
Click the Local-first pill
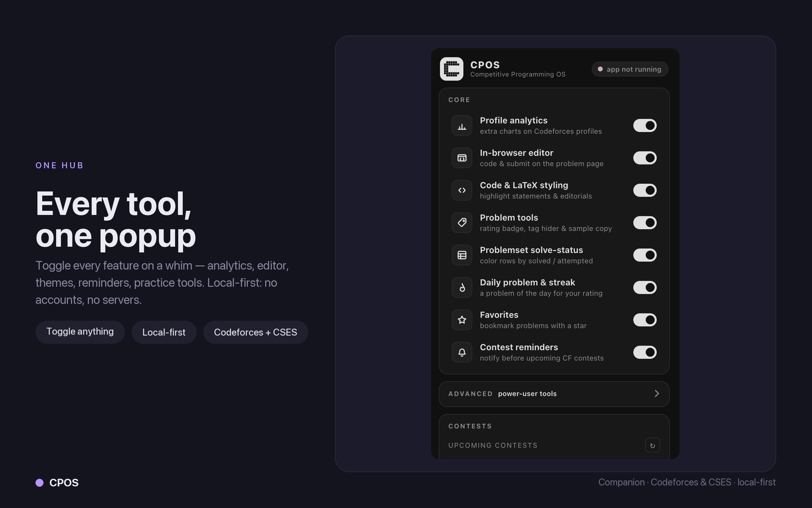[x=164, y=332]
